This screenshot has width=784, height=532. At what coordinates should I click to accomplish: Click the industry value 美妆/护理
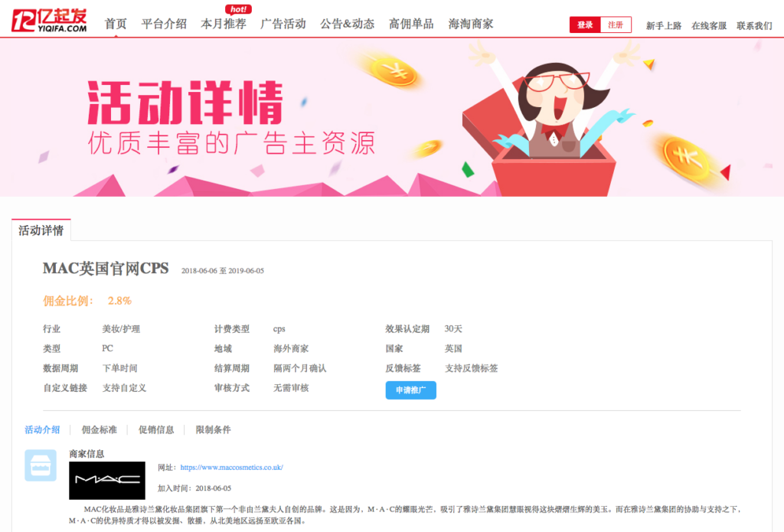[121, 328]
